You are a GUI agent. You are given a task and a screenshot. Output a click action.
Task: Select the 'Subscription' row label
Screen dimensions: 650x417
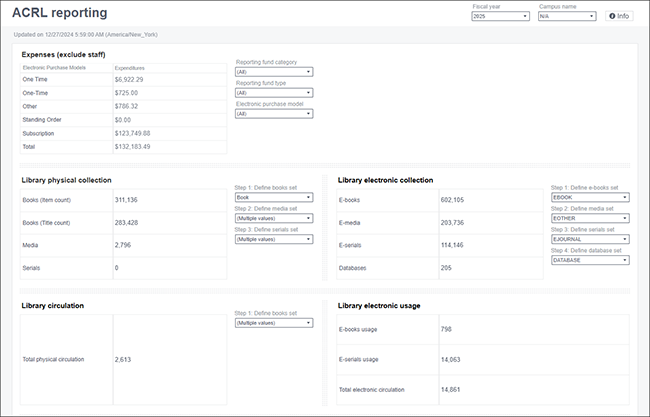(38, 133)
